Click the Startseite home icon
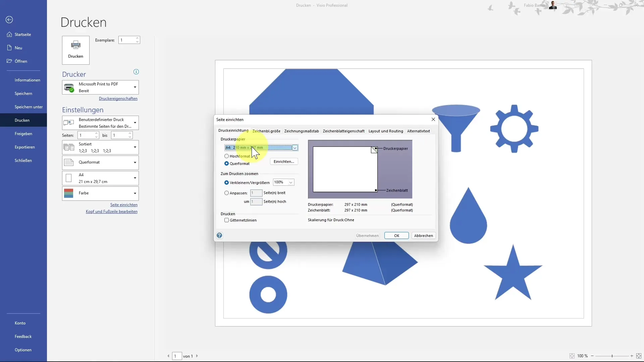The width and height of the screenshot is (644, 362). [9, 35]
